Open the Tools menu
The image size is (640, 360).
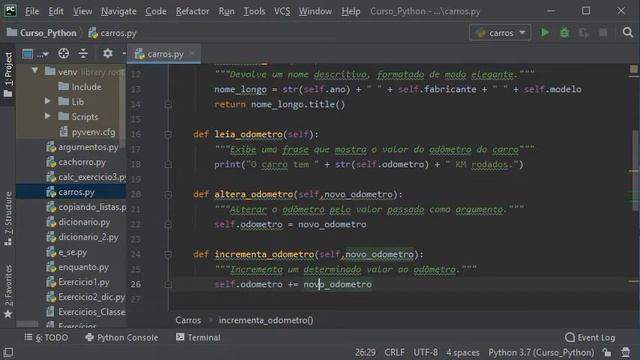[254, 11]
